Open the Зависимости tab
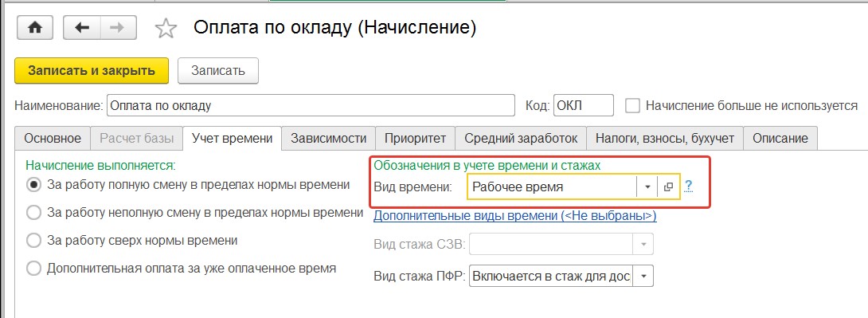This screenshot has height=318, width=868. point(329,139)
